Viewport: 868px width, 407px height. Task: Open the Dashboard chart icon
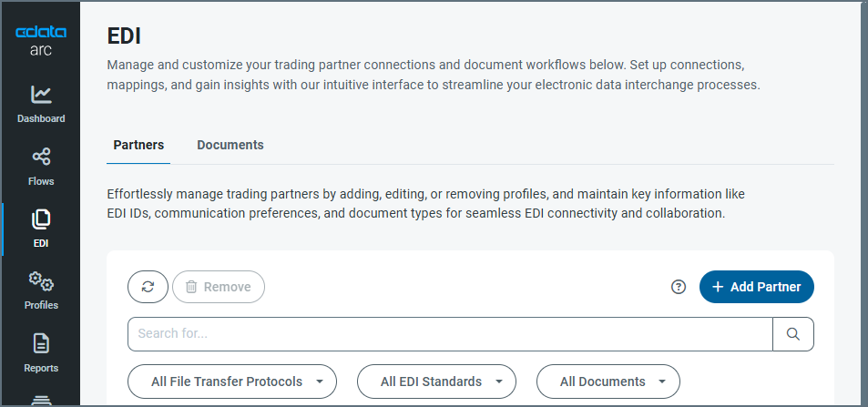41,95
